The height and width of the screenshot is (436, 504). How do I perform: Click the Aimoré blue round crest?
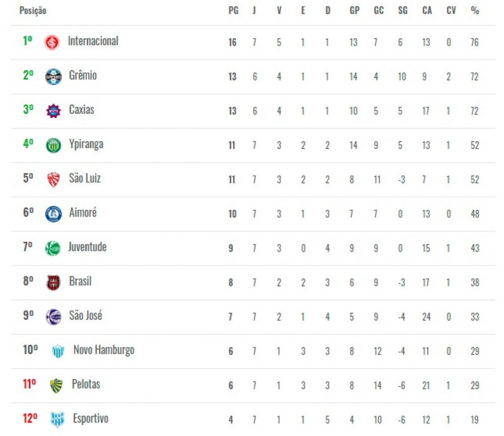53,214
